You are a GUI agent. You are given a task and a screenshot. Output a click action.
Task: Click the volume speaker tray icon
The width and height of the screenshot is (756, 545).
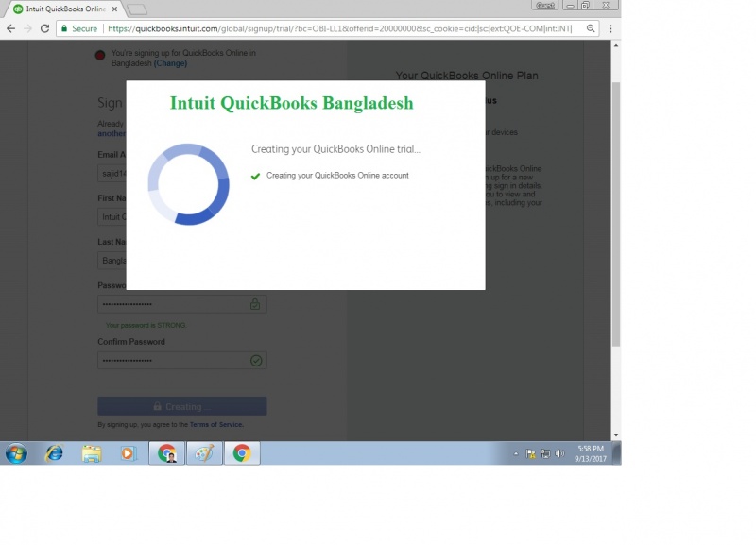[559, 453]
